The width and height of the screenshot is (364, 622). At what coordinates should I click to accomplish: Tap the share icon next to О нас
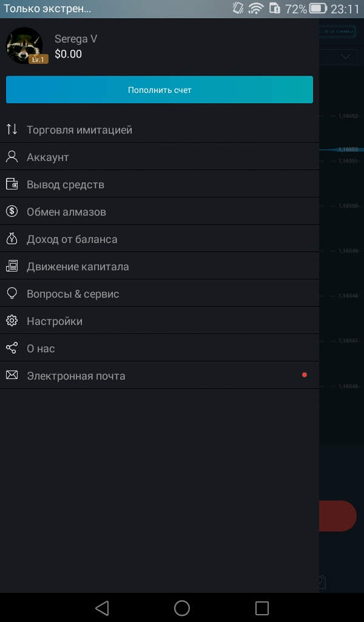12,348
